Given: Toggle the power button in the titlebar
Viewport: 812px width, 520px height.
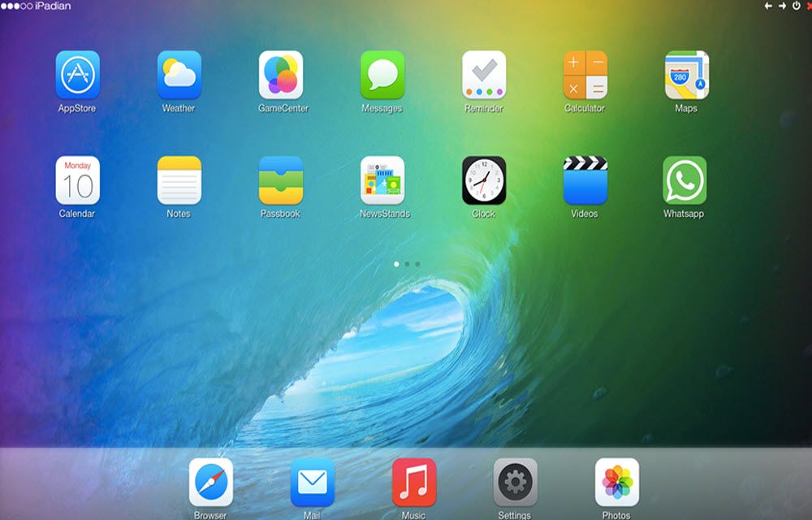Looking at the screenshot, I should 796,6.
